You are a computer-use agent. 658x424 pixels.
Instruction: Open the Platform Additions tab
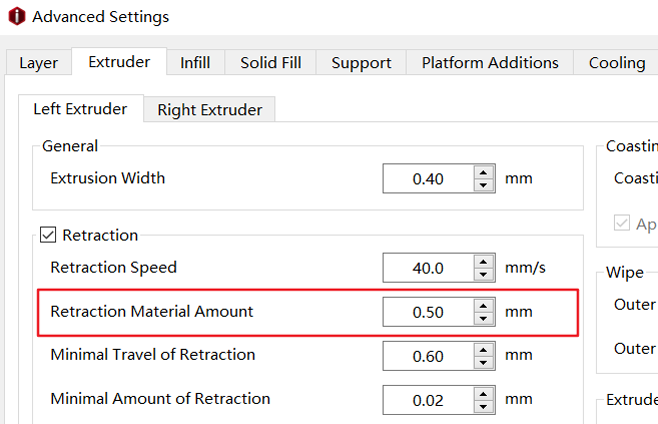[490, 63]
